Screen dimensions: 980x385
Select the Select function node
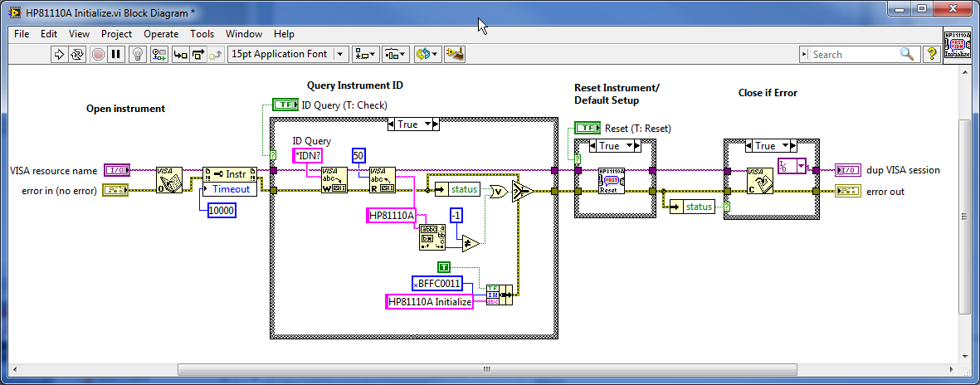(x=523, y=190)
